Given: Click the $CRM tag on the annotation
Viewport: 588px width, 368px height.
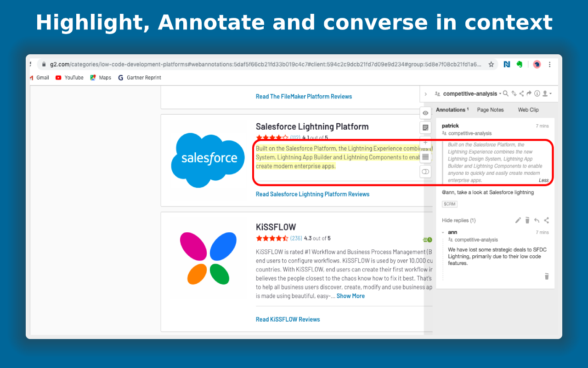Looking at the screenshot, I should tap(449, 204).
